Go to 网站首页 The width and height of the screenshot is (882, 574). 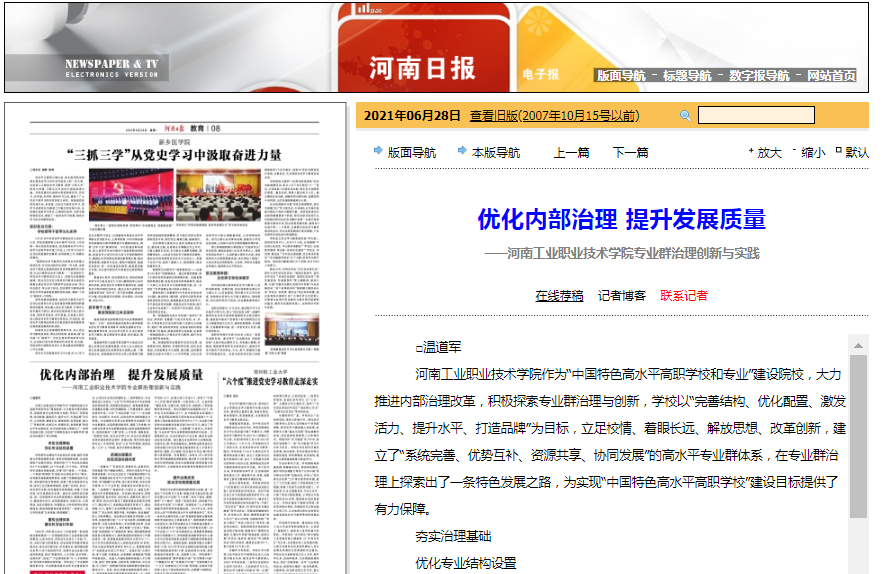pos(831,75)
